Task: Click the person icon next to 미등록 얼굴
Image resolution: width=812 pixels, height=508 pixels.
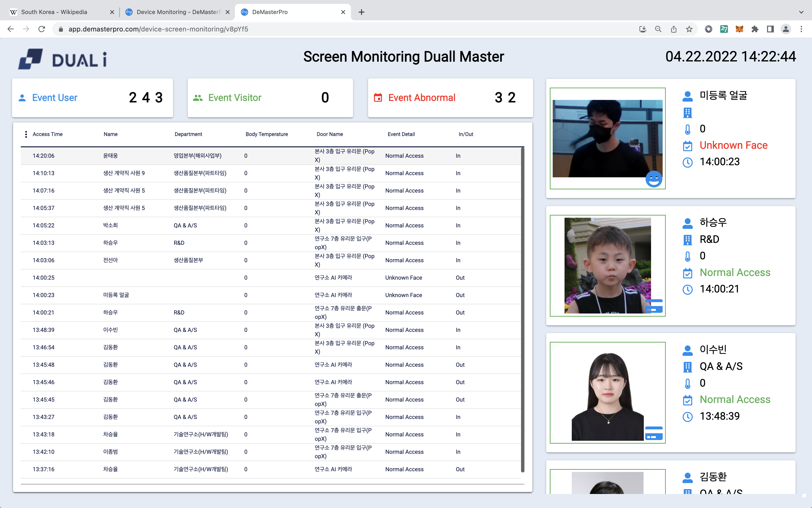Action: (x=688, y=97)
